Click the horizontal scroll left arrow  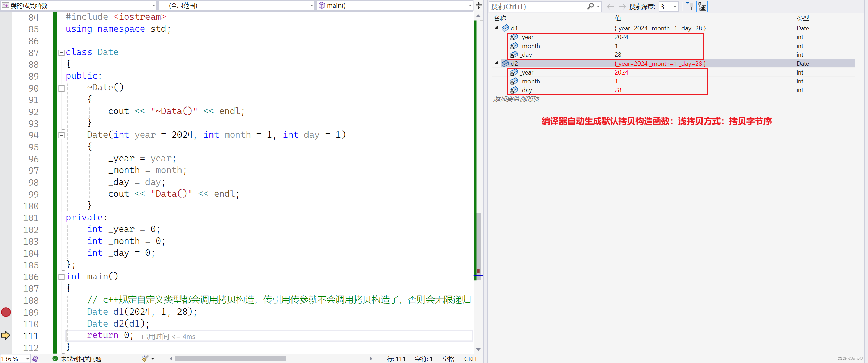tap(171, 359)
